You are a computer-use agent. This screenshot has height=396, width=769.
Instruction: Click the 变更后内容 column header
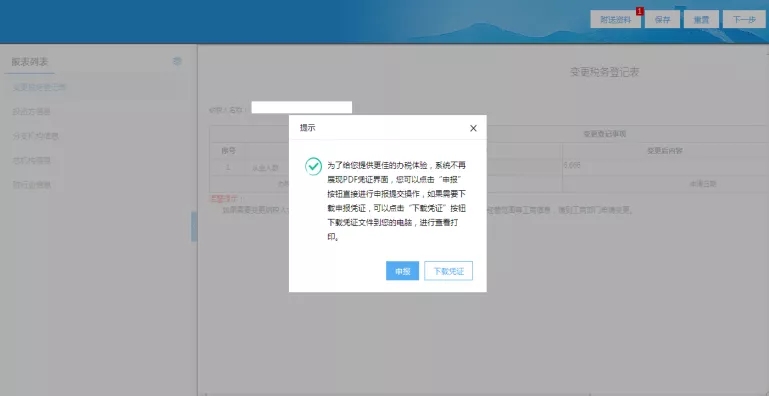click(665, 151)
